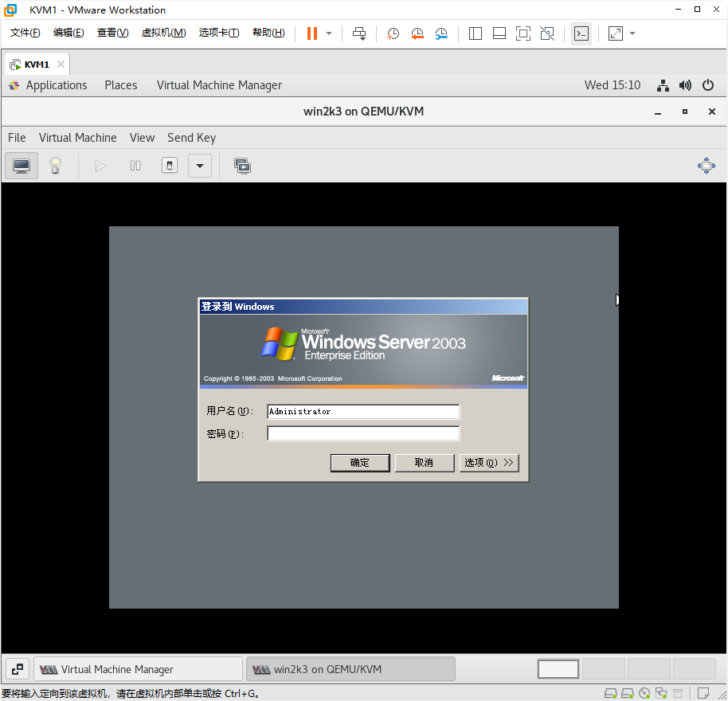Screen dimensions: 728x701
Task: Select the first workspace in the switcher
Action: [558, 669]
